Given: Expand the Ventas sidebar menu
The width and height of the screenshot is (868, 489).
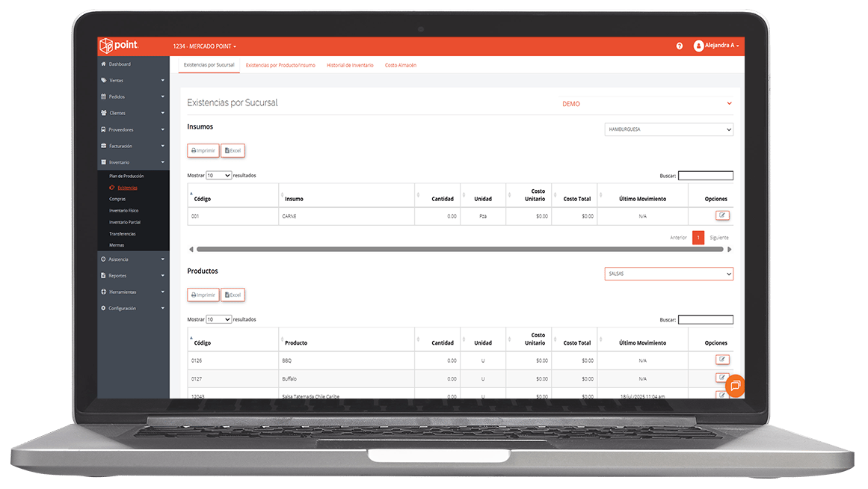Looking at the screenshot, I should click(133, 80).
